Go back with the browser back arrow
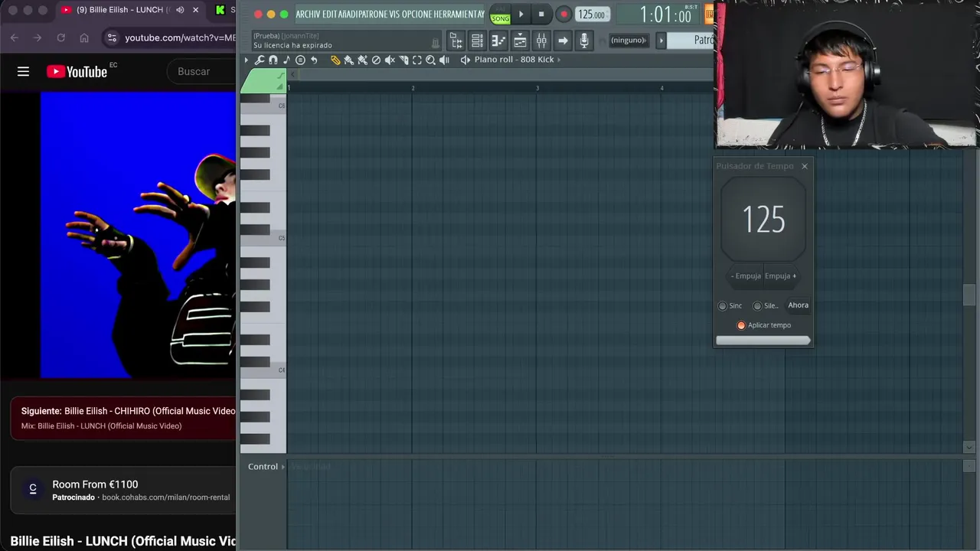Screen dimensions: 980x551 point(15,37)
